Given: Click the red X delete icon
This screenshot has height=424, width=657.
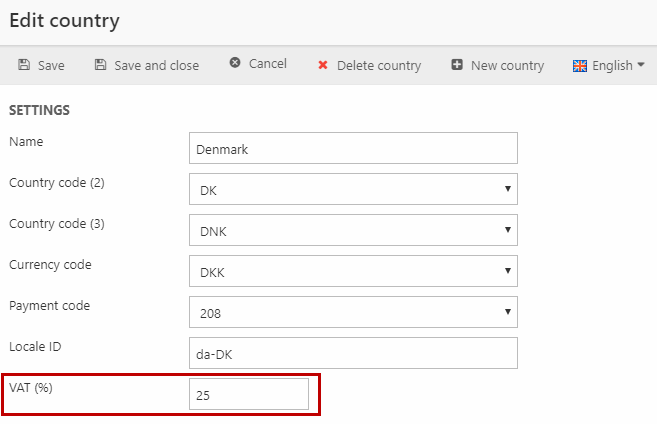Looking at the screenshot, I should pos(323,65).
